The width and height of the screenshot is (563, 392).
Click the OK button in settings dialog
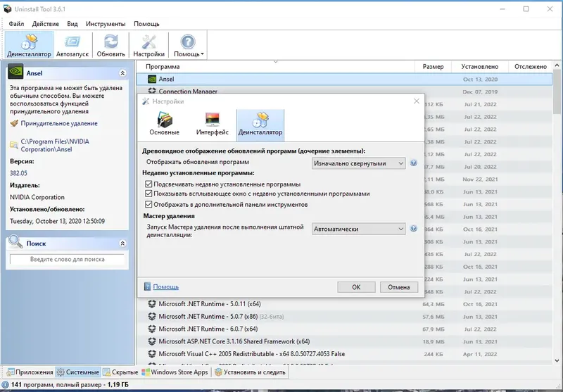[356, 287]
